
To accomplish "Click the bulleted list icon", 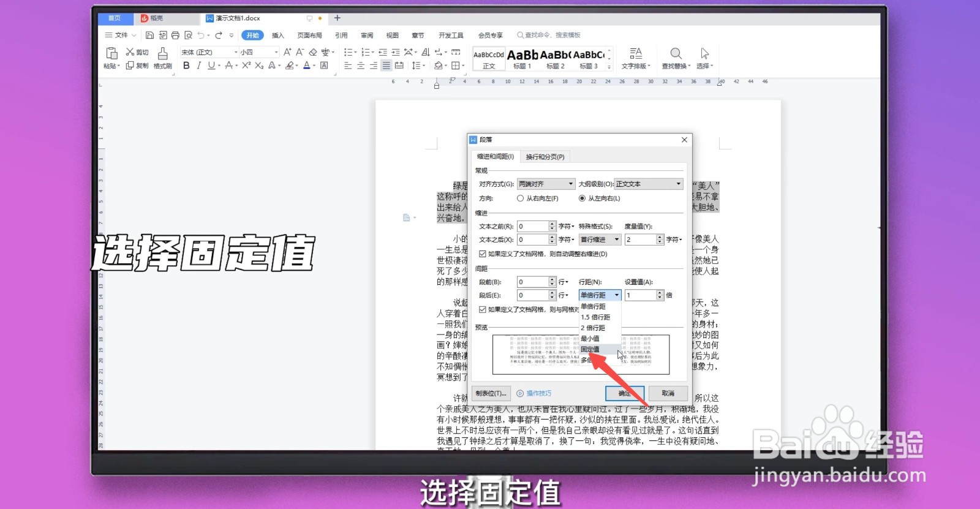I will (x=348, y=52).
